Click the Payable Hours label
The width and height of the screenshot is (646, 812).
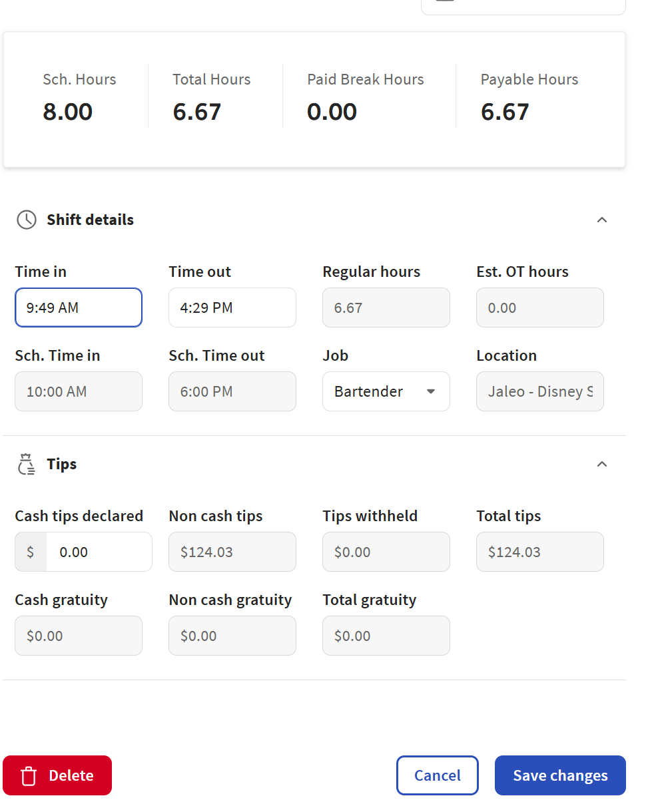529,80
